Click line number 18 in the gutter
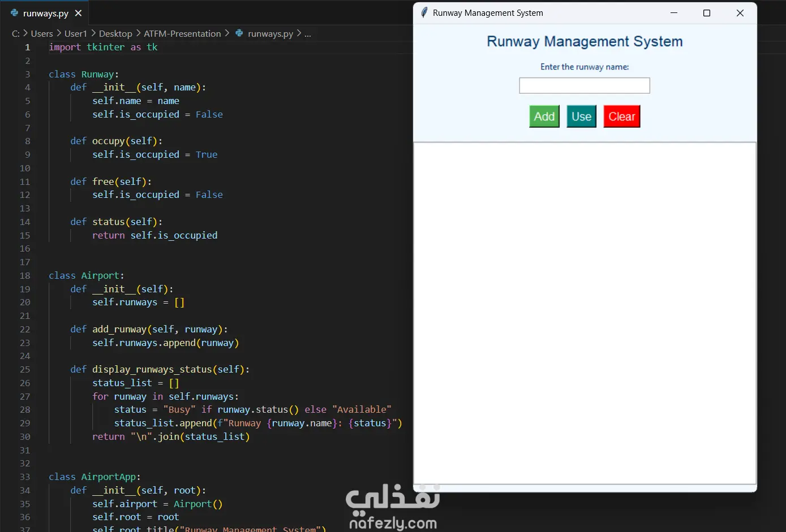This screenshot has height=532, width=786. 25,275
